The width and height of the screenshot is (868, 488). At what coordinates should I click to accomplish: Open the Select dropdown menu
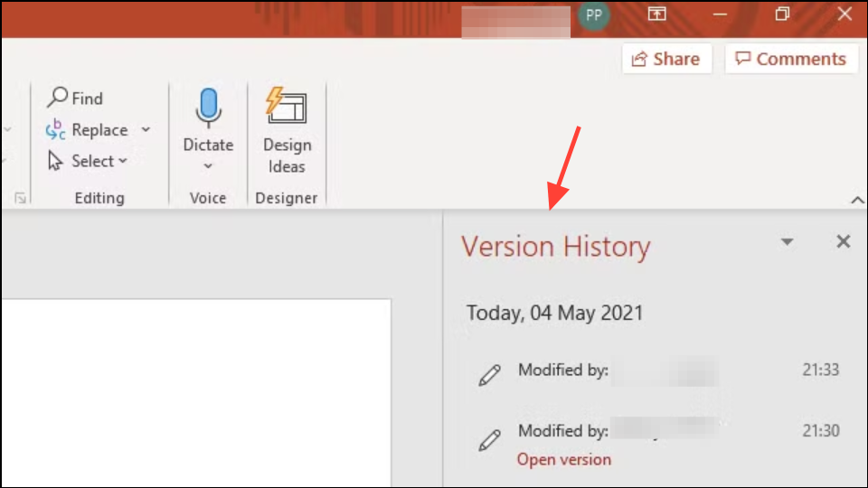tap(89, 161)
